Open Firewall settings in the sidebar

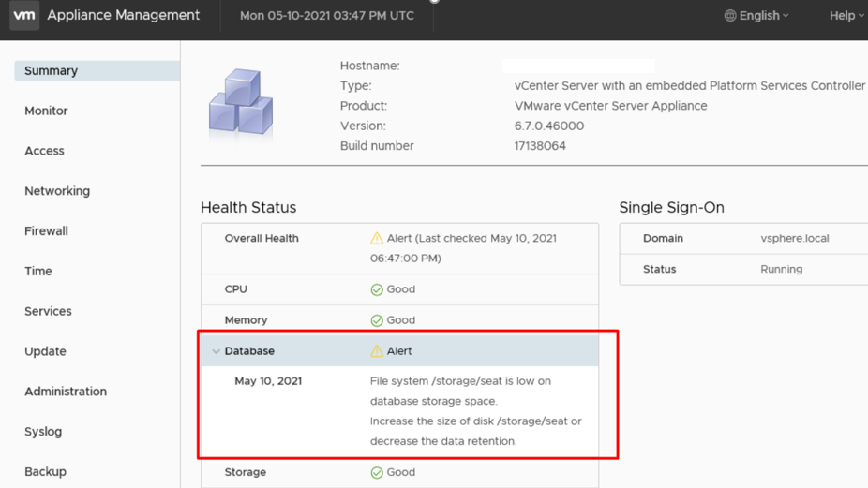click(46, 231)
